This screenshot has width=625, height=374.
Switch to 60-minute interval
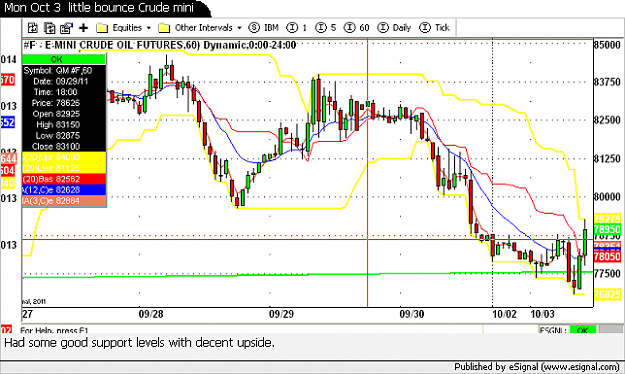(x=357, y=28)
